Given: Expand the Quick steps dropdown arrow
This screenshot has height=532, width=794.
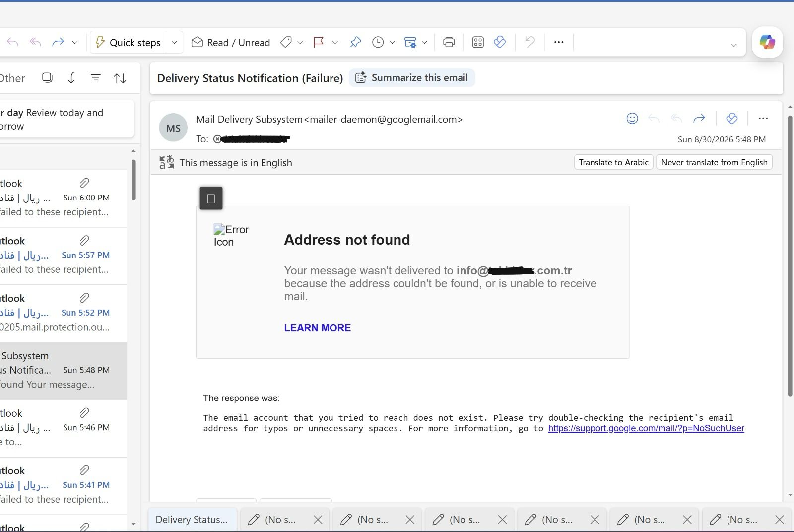Looking at the screenshot, I should tap(174, 42).
